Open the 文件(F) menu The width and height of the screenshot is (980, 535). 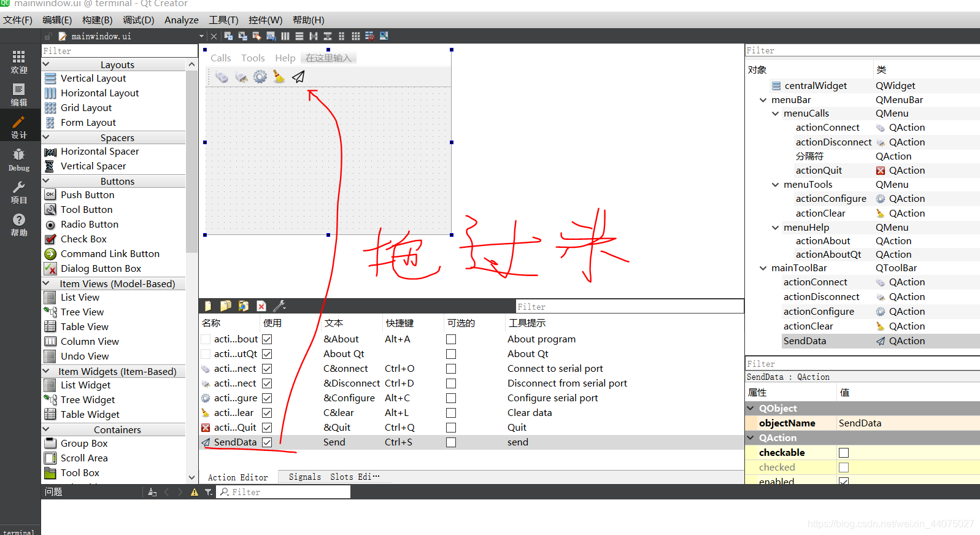coord(18,20)
